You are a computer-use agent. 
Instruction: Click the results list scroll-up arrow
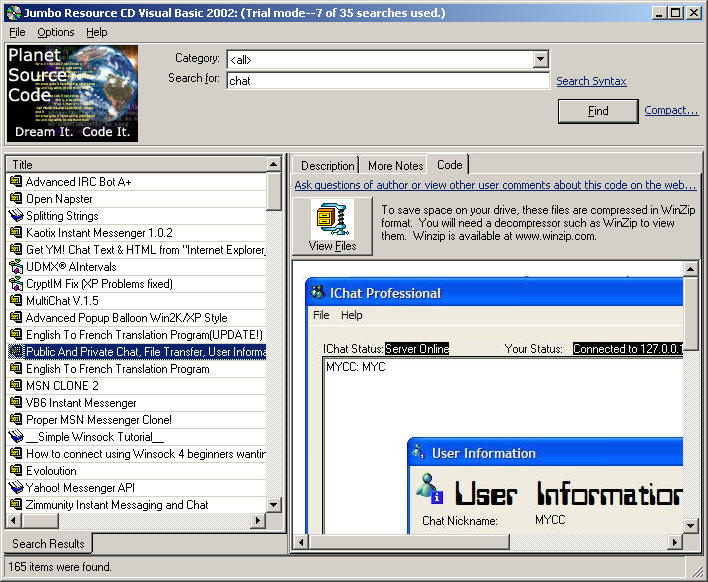(x=273, y=164)
